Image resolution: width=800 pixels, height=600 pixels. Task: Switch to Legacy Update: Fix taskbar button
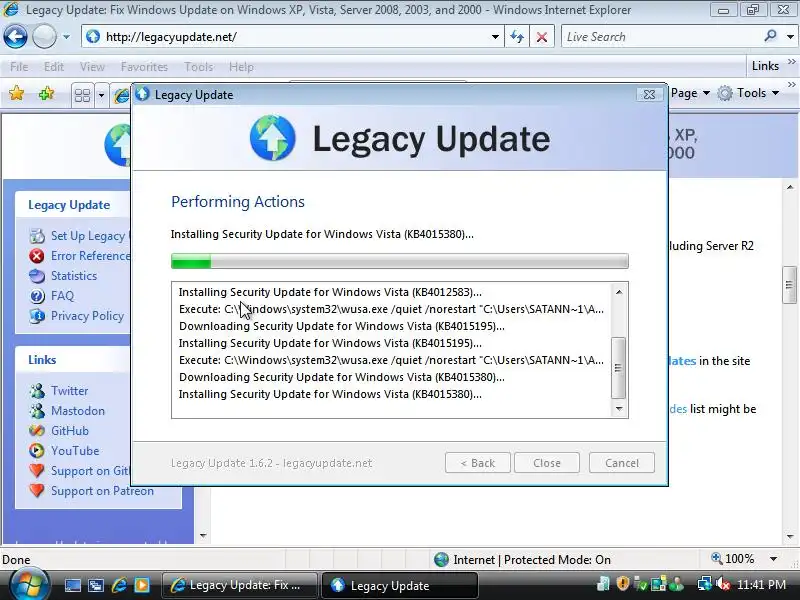coord(240,585)
